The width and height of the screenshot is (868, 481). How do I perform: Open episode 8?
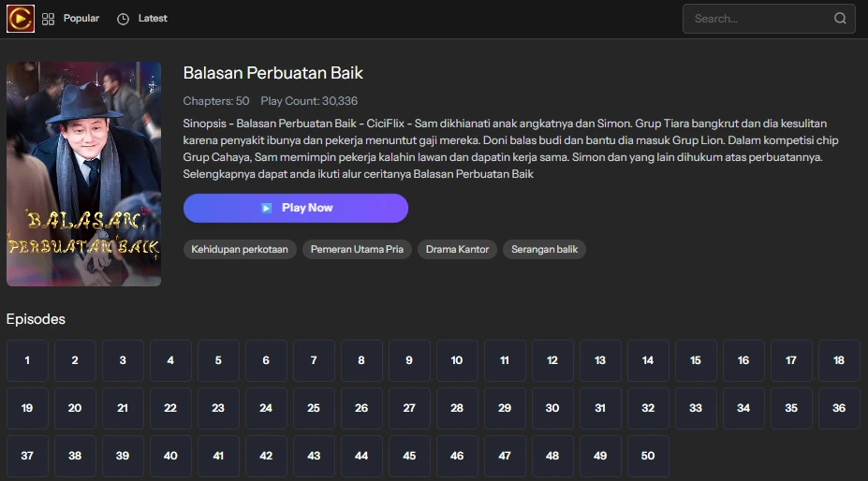coord(361,360)
